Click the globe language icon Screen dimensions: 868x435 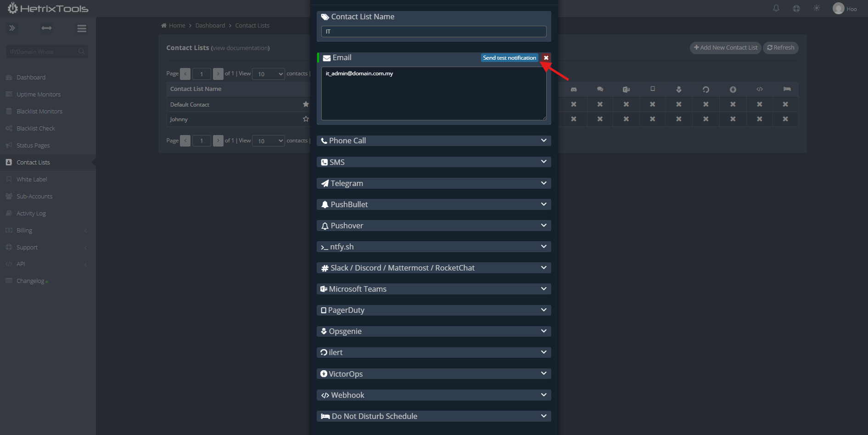[796, 8]
